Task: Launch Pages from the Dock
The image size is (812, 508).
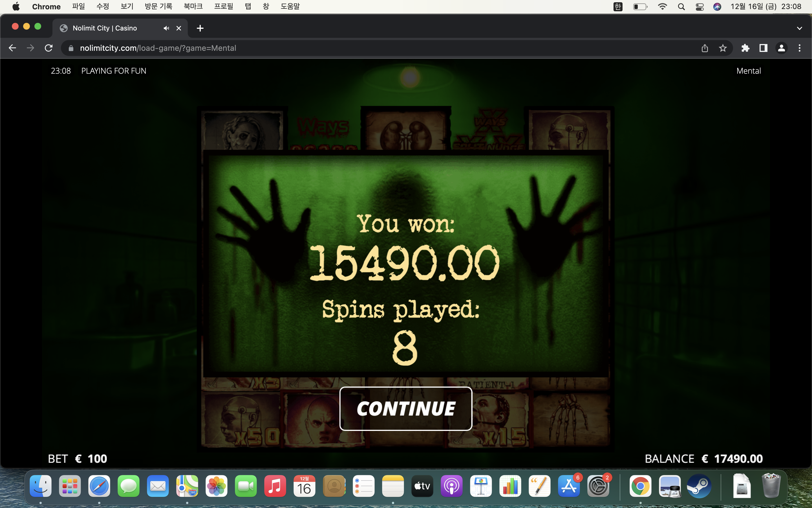Action: 540,486
